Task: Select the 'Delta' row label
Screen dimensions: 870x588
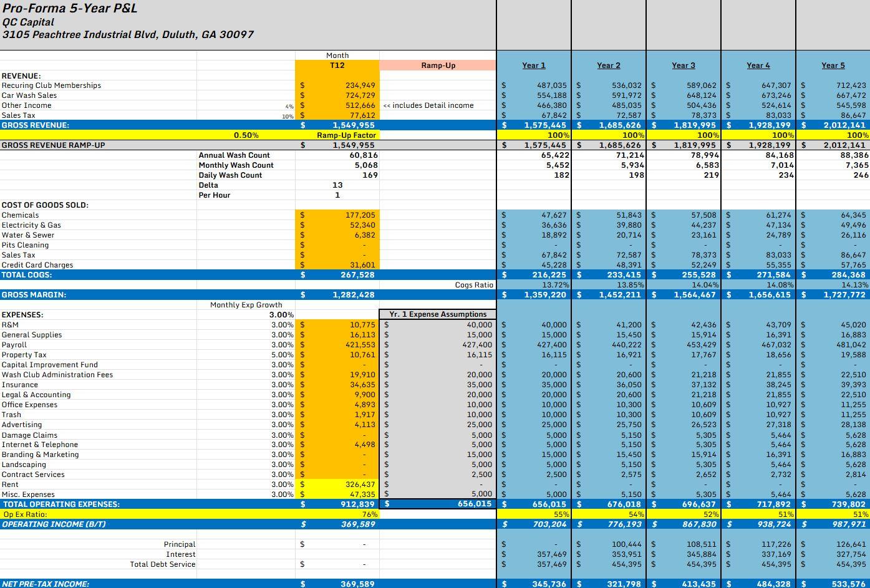Action: click(x=208, y=185)
